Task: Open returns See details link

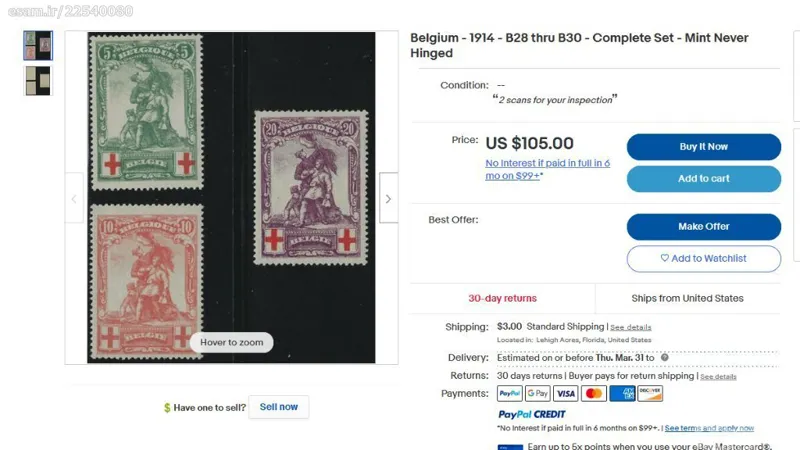Action: (x=718, y=377)
